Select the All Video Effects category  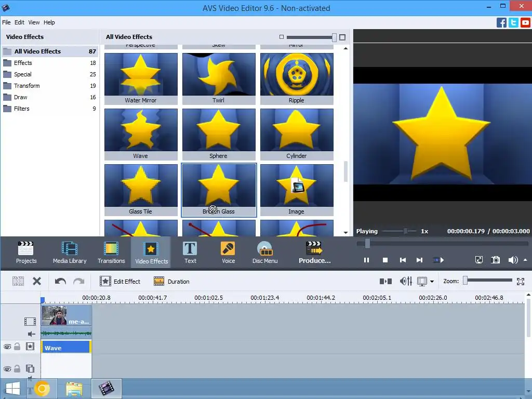[x=50, y=51]
